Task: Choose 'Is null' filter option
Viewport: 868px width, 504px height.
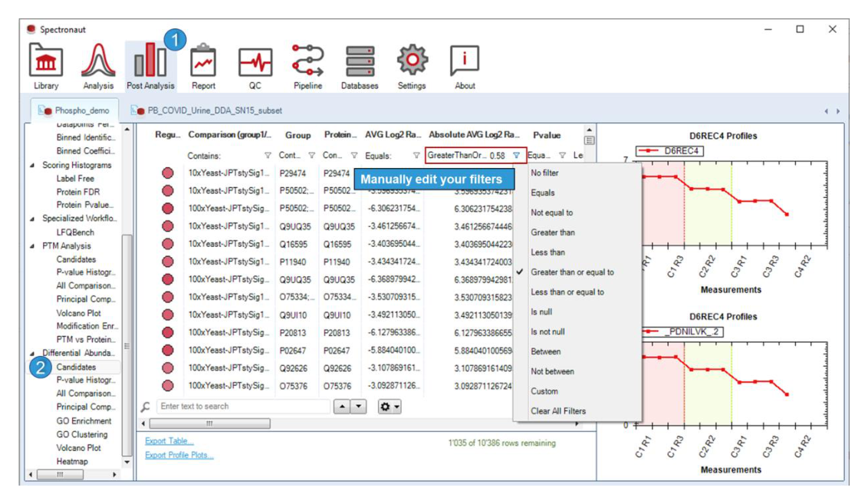Action: [x=541, y=311]
